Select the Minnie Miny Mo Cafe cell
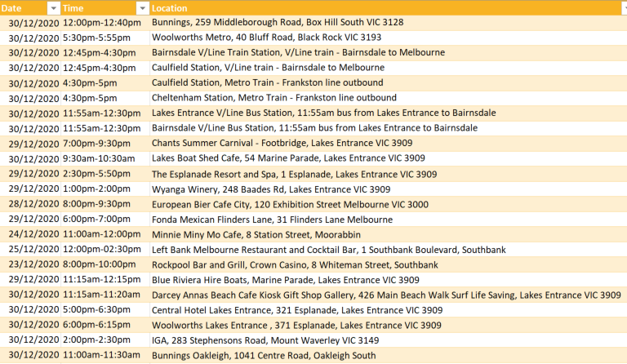 tap(389, 234)
